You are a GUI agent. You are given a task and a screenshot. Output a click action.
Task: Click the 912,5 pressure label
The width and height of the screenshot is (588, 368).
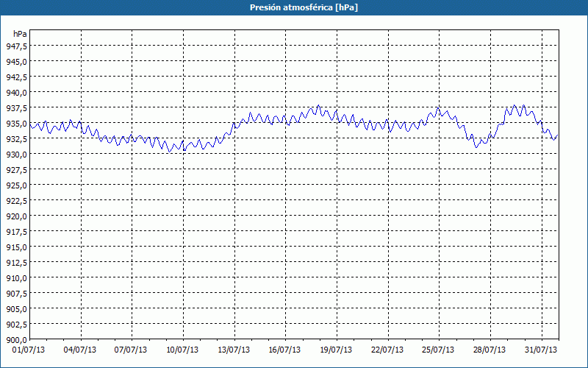[x=16, y=263]
